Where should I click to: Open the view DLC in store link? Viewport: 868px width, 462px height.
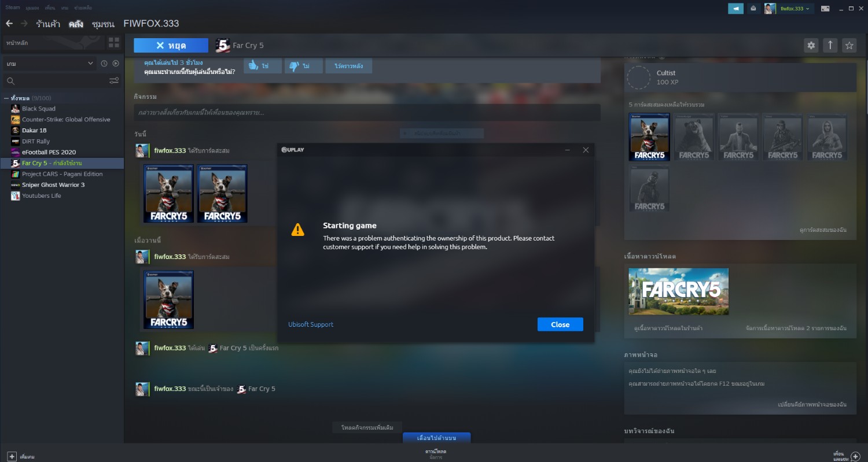pyautogui.click(x=668, y=328)
